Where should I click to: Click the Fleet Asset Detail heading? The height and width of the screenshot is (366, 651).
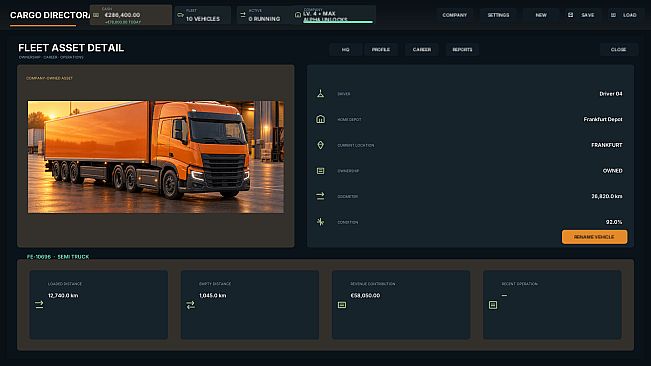(71, 48)
